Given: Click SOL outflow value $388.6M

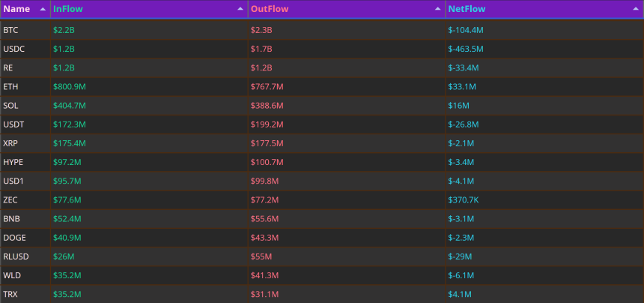Looking at the screenshot, I should (267, 106).
